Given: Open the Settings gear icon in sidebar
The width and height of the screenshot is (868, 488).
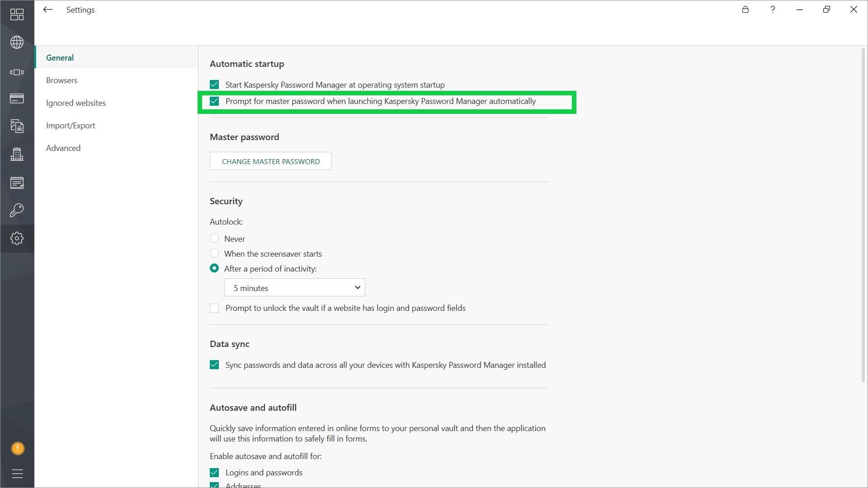Looking at the screenshot, I should click(17, 238).
